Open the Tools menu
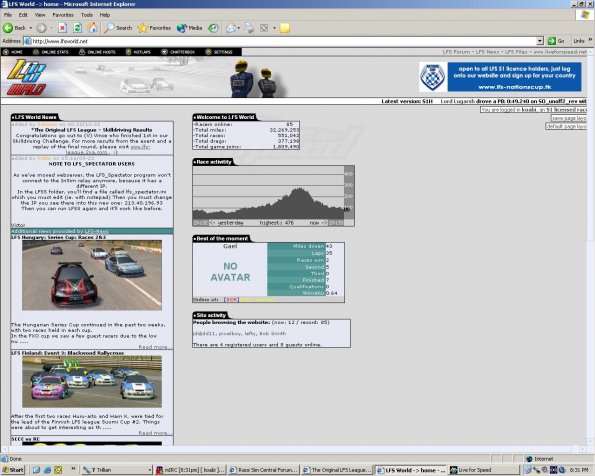The width and height of the screenshot is (595, 476). tap(87, 15)
